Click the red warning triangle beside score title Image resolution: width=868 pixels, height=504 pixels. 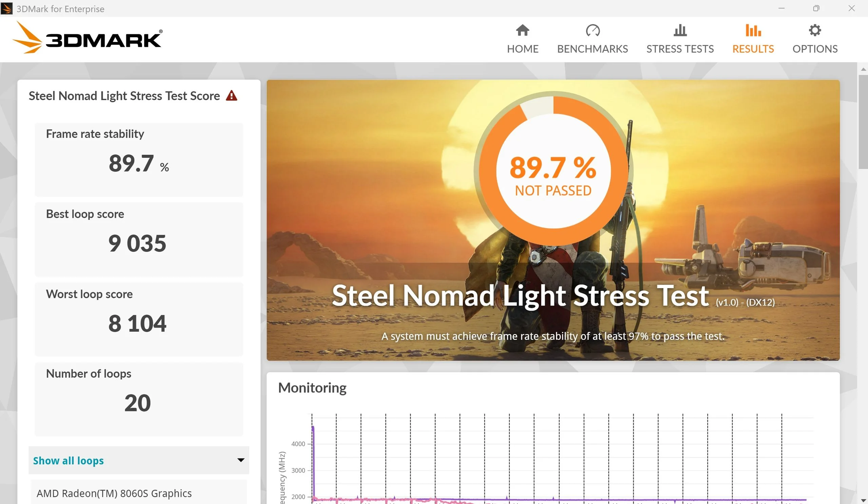tap(232, 95)
